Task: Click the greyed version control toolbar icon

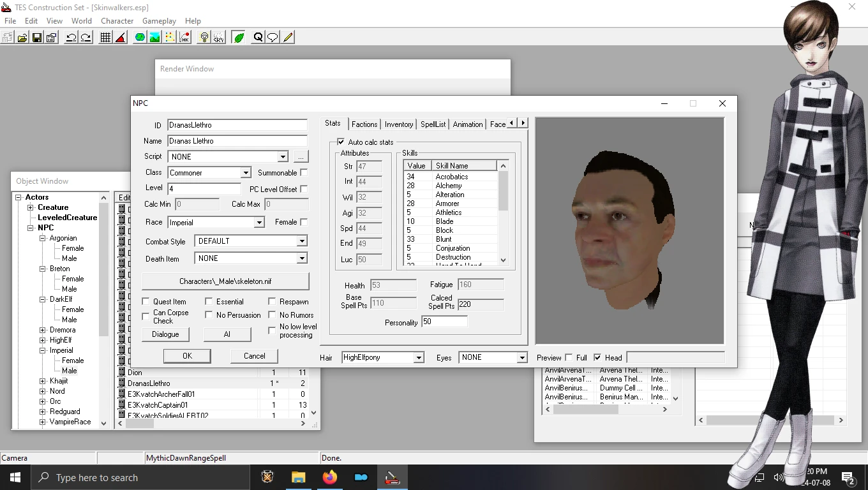Action: 8,38
